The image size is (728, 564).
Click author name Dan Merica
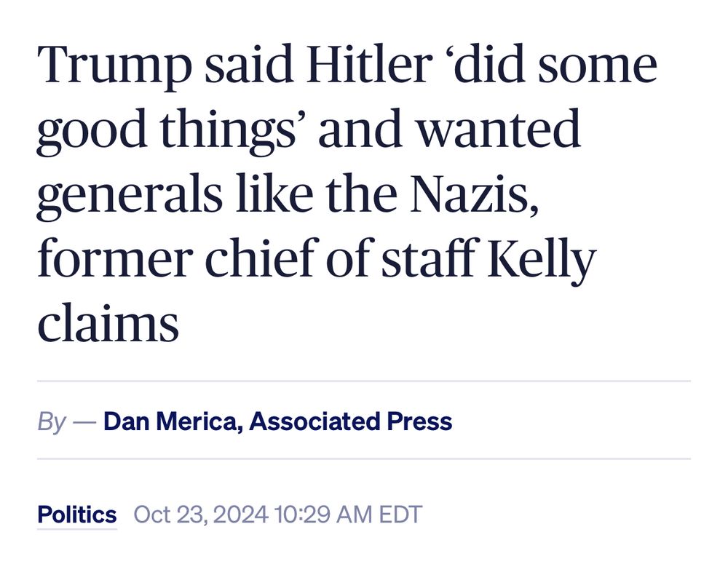click(x=171, y=421)
